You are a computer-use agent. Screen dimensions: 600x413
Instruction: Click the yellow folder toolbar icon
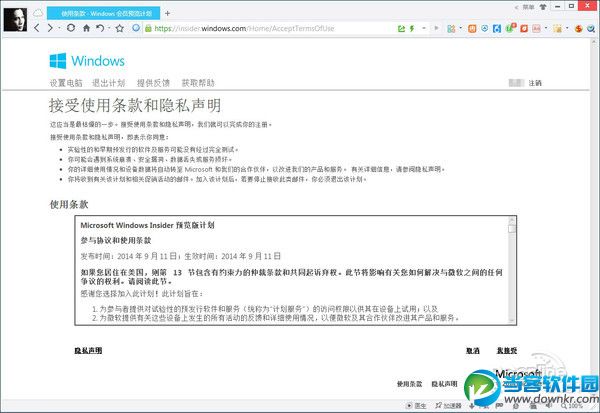click(557, 29)
